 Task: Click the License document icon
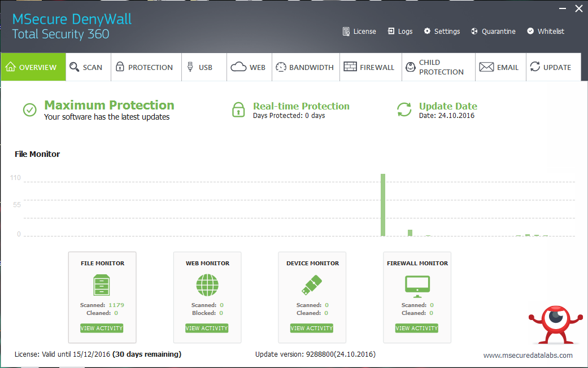tap(346, 32)
